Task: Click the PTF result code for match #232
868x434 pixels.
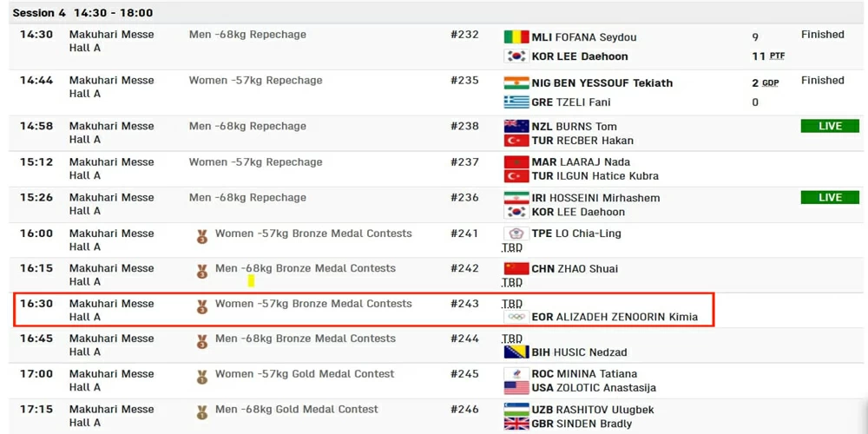Action: coord(777,56)
